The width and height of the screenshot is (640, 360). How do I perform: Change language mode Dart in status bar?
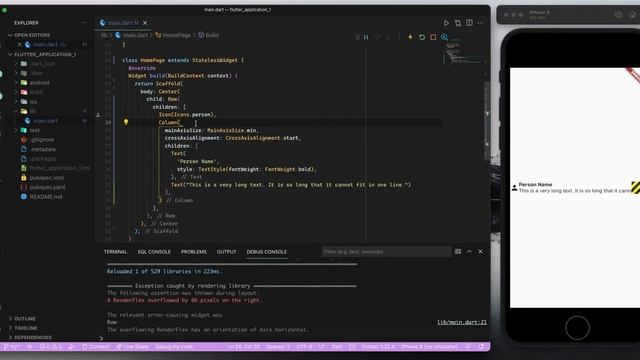(337, 347)
